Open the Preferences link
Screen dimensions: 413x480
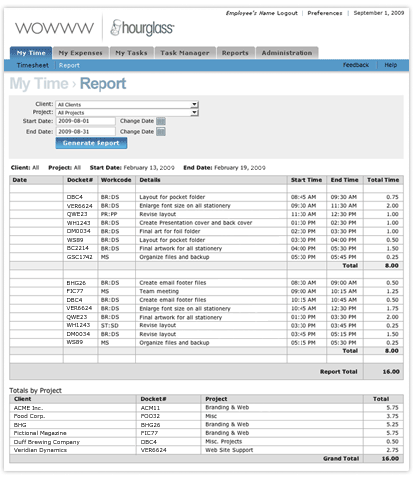click(325, 13)
